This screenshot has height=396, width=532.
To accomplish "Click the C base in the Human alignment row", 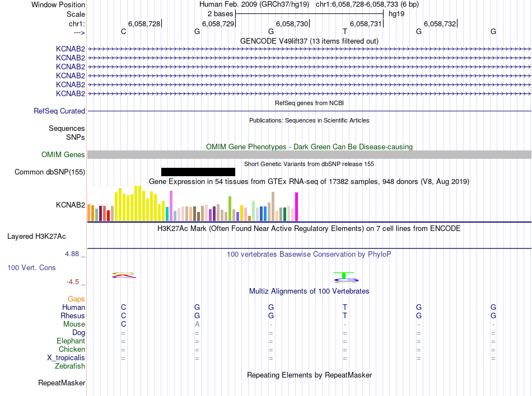I will 124,307.
